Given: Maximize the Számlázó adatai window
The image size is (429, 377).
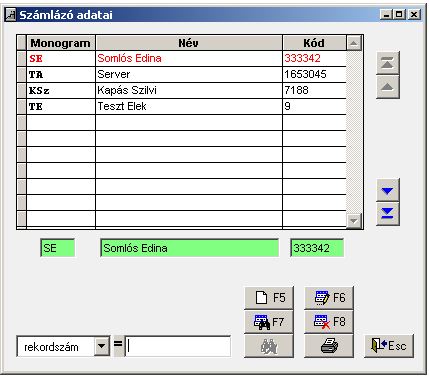Looking at the screenshot, I should point(399,14).
